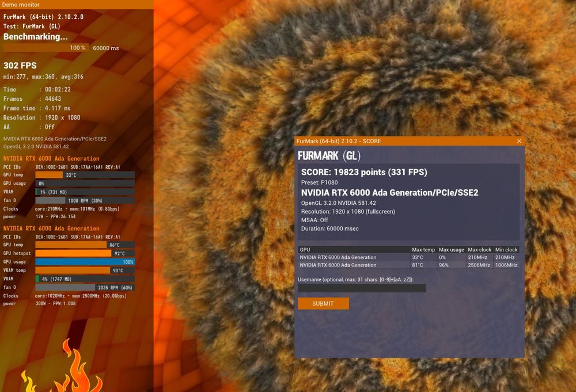Click the 'min:277, max:360, avg:316' line
The height and width of the screenshot is (392, 576).
(43, 77)
